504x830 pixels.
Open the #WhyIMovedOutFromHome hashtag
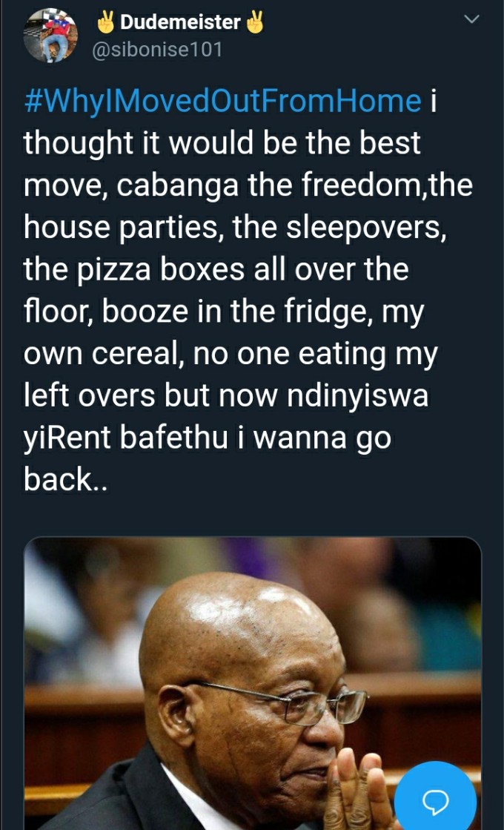pos(222,102)
